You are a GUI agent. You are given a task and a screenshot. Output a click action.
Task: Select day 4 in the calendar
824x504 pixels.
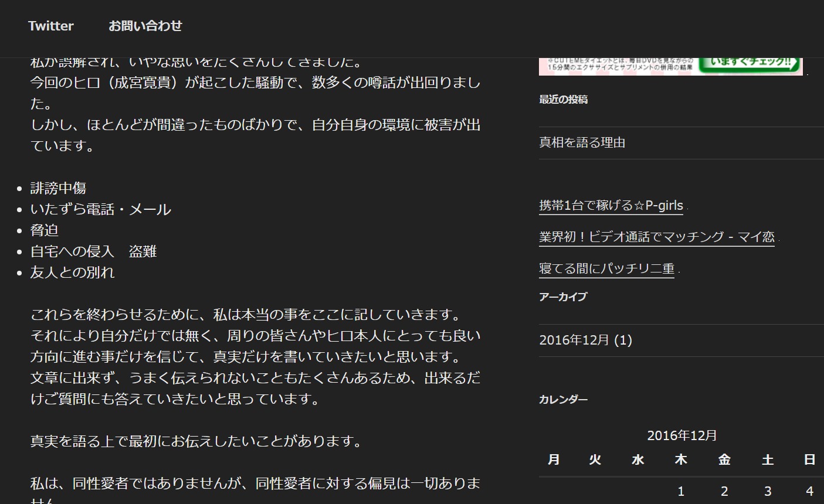(809, 491)
